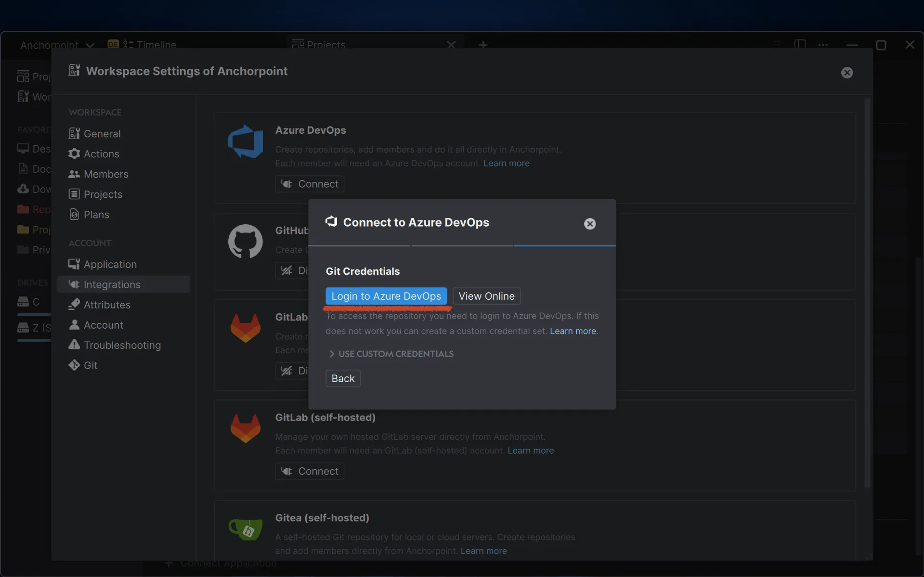This screenshot has height=577, width=924.
Task: Expand Use Custom Credentials section
Action: coord(391,354)
